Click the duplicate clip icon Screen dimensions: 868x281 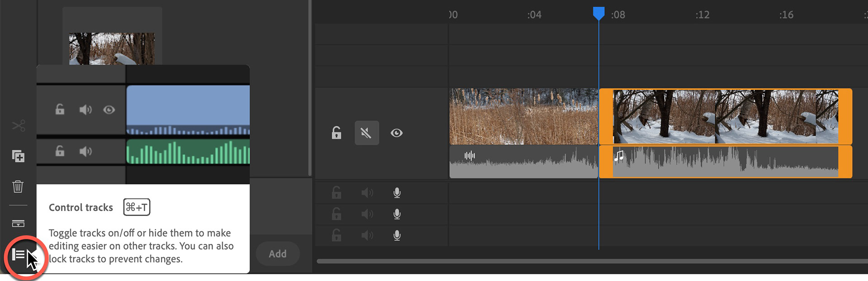pos(18,156)
